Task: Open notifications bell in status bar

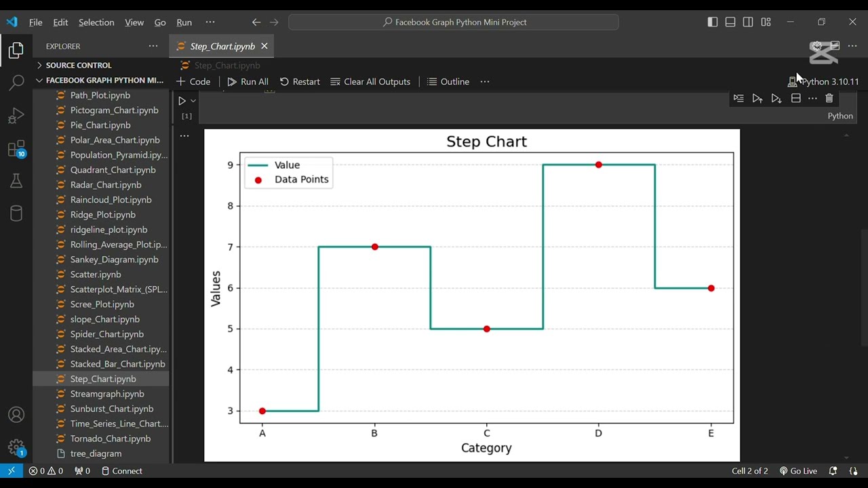Action: (833, 471)
